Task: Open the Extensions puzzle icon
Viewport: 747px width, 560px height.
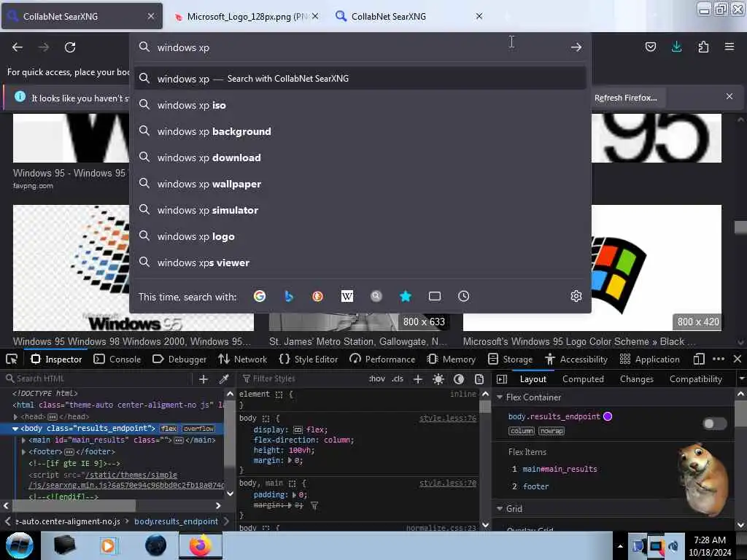Action: [x=703, y=47]
